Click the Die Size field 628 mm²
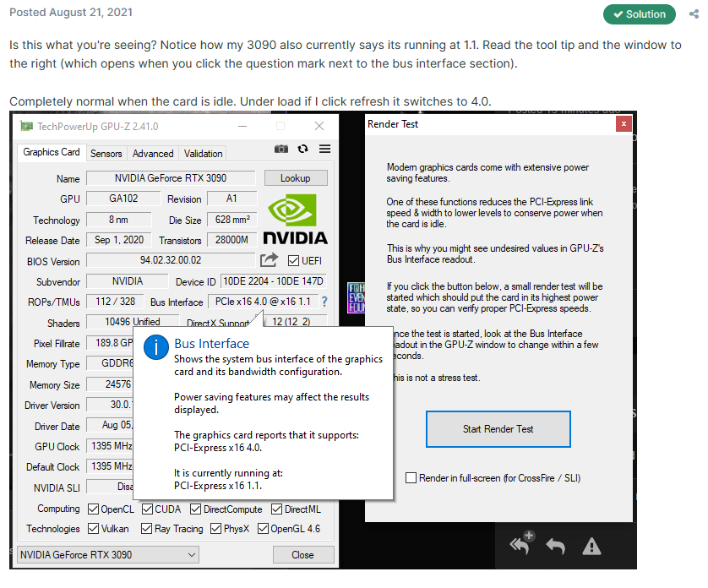This screenshot has width=708, height=588. click(232, 220)
